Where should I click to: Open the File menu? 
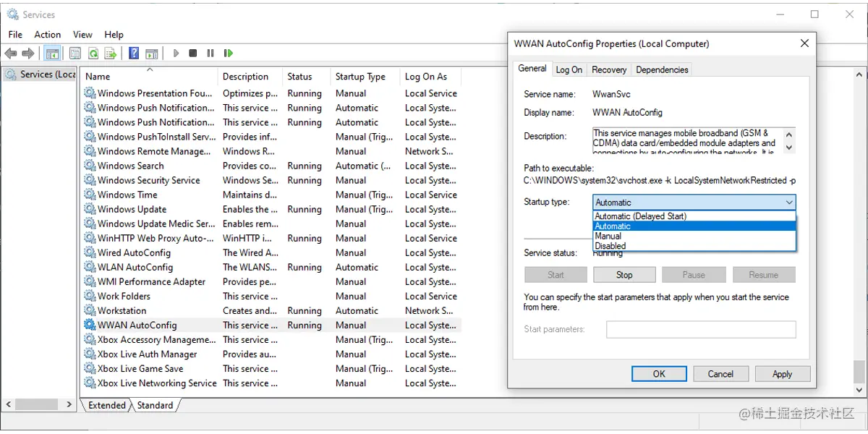click(x=15, y=34)
